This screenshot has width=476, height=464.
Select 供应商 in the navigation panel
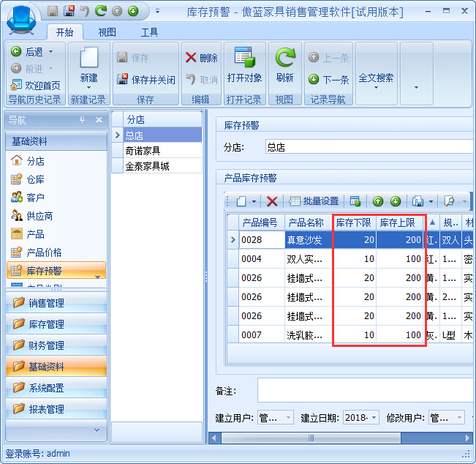(x=39, y=216)
